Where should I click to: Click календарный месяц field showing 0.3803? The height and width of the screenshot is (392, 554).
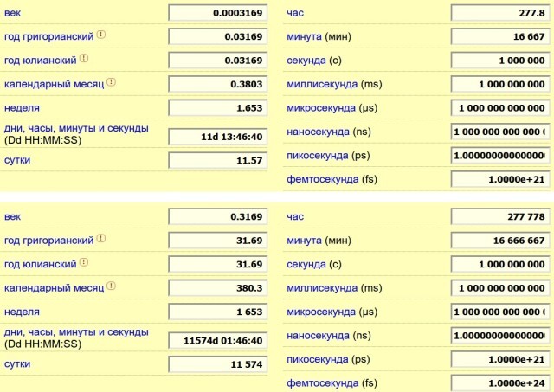click(x=217, y=84)
